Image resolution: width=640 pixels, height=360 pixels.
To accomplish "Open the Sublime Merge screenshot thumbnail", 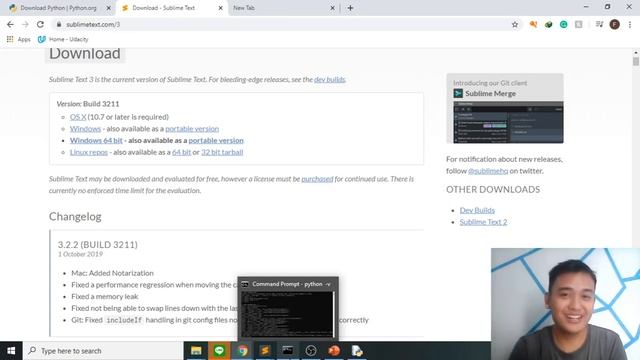I will pos(508,122).
